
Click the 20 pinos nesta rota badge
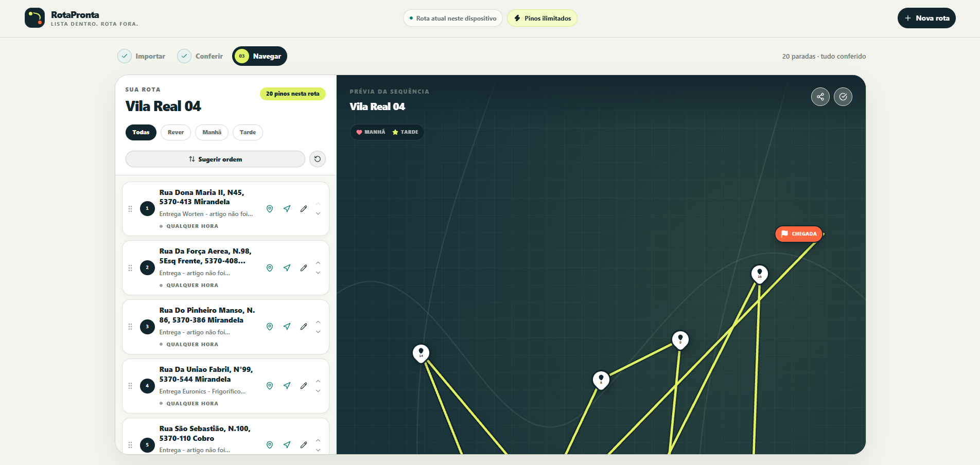tap(293, 94)
